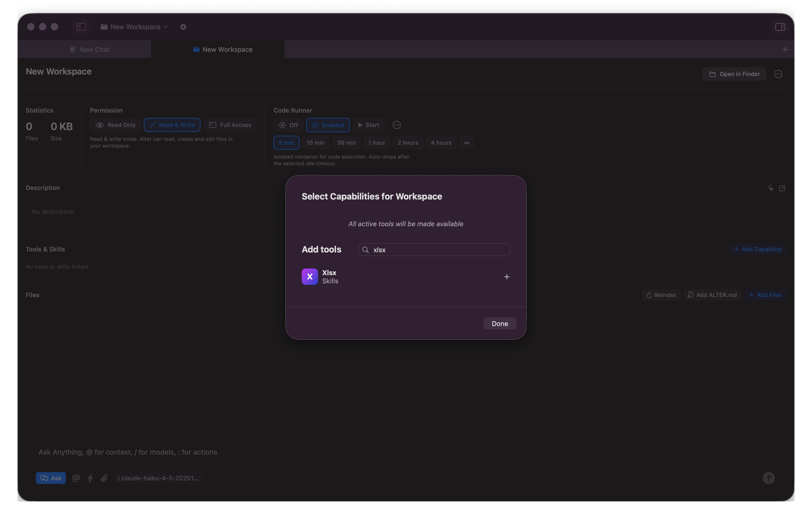
Task: Add a new tab with plus icon
Action: coord(785,49)
